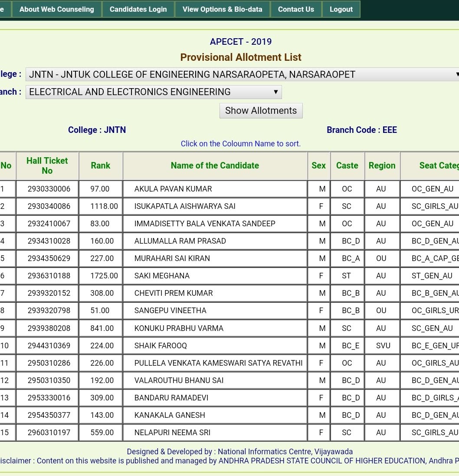
Task: Click hall ticket number 2930330006
Action: (49, 189)
